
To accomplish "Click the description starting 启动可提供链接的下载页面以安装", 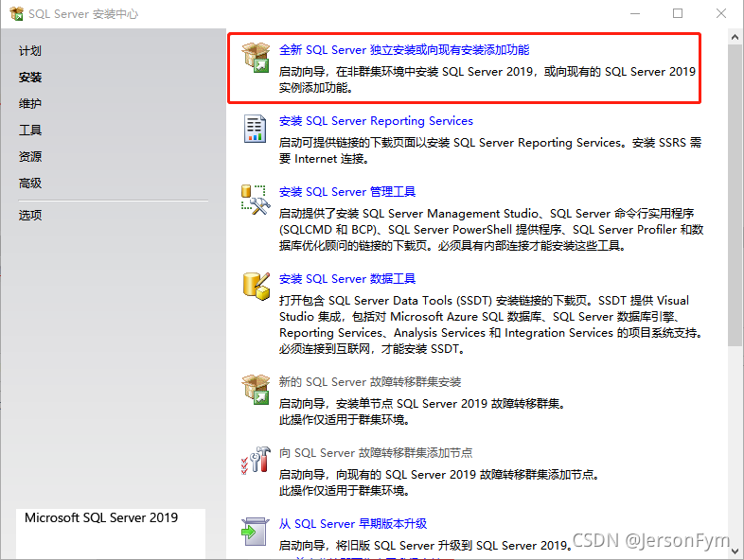I will [490, 150].
